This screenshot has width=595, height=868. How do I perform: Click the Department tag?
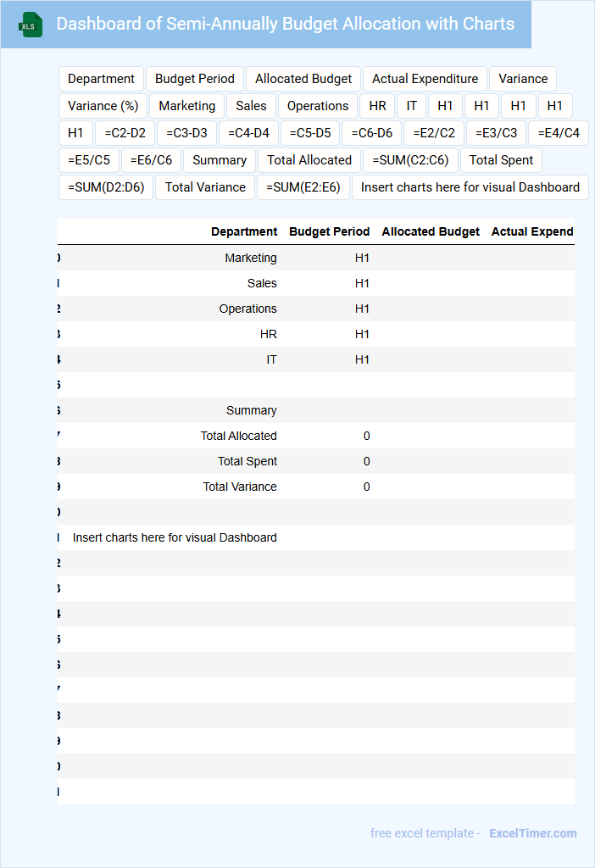click(x=102, y=79)
